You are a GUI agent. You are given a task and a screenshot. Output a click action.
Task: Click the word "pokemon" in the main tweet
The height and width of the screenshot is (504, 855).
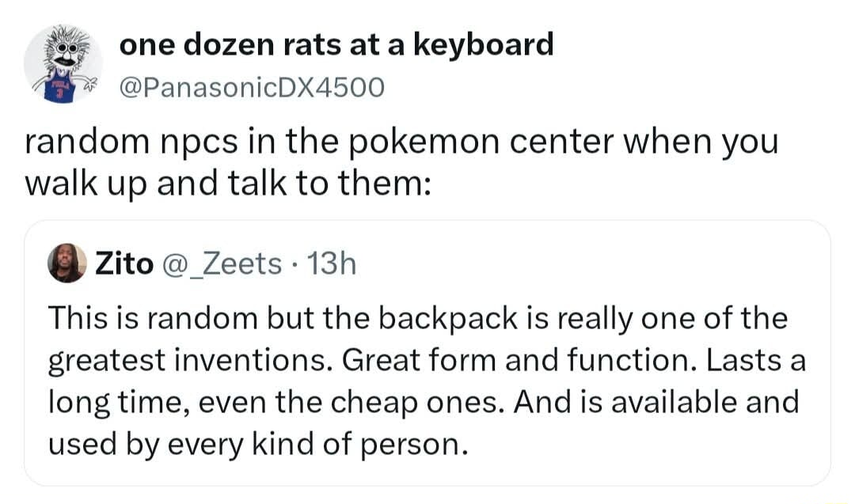(x=424, y=142)
